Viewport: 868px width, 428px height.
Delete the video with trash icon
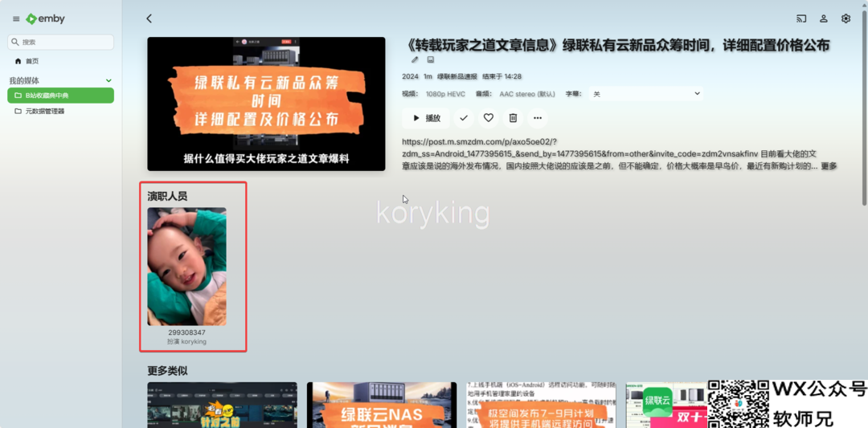(x=513, y=118)
